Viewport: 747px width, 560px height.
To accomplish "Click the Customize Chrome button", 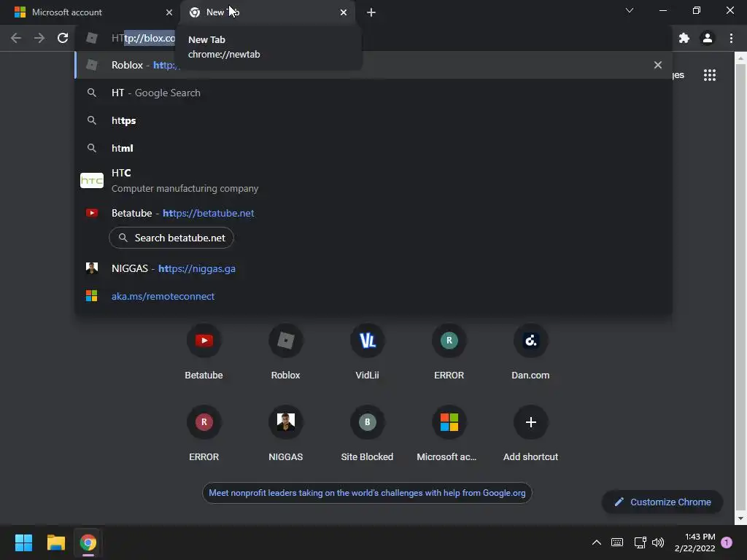I will 662,502.
